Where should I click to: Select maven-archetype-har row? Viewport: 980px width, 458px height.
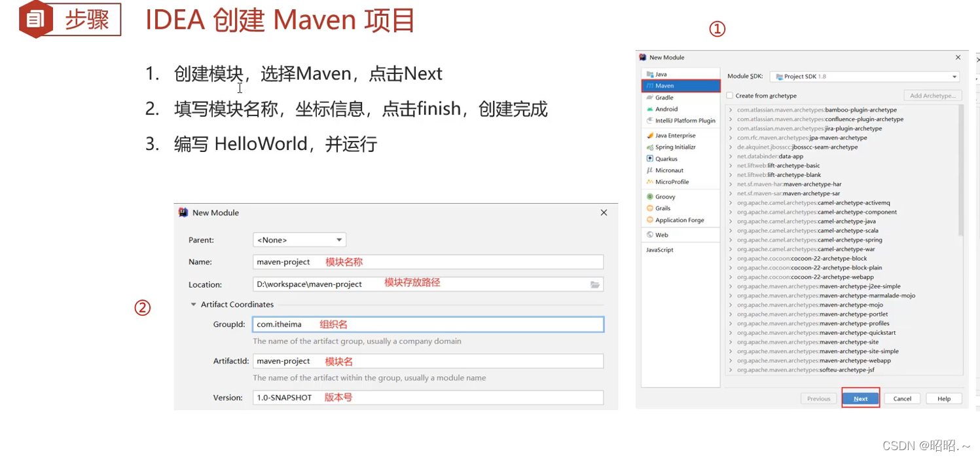pos(841,184)
